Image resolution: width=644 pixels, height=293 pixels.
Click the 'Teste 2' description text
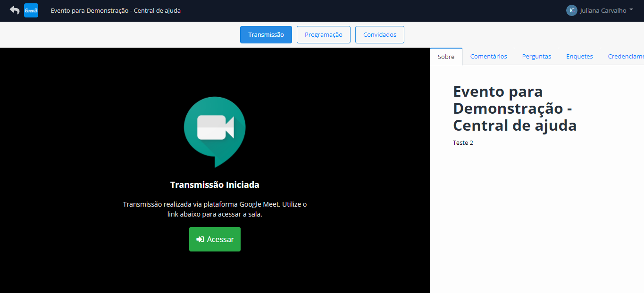click(x=463, y=142)
